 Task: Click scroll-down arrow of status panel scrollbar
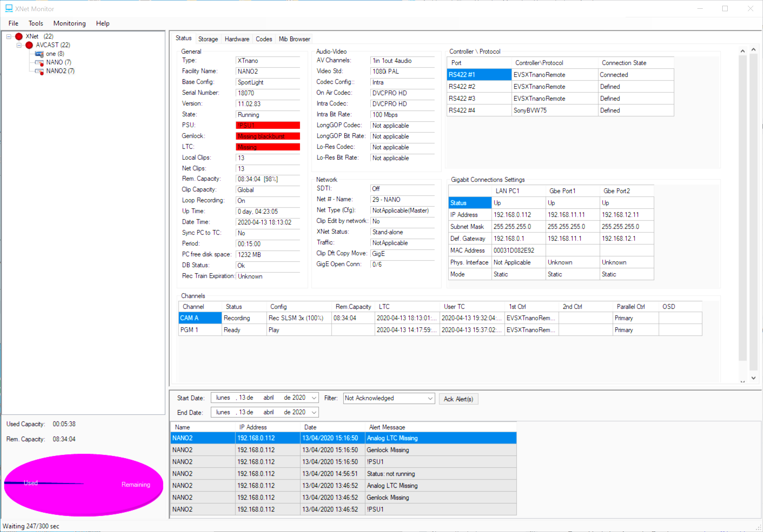click(x=753, y=378)
